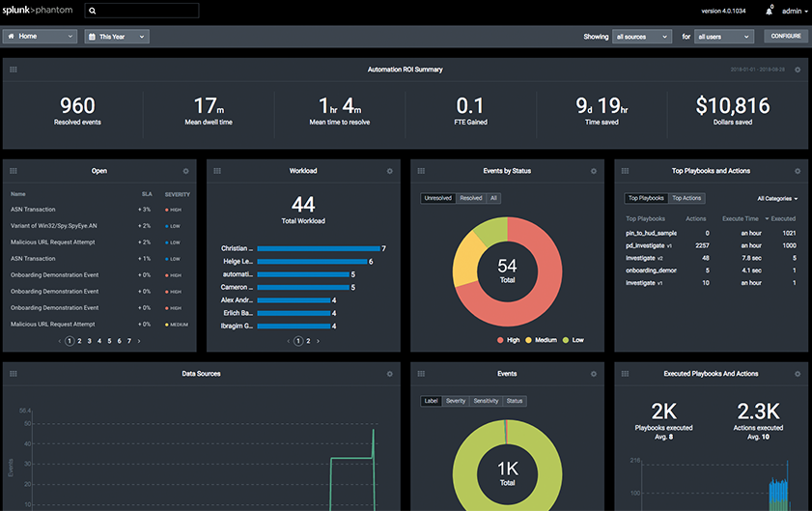Screen dimensions: 812x511
Task: Select the All events tab
Action: [x=493, y=198]
